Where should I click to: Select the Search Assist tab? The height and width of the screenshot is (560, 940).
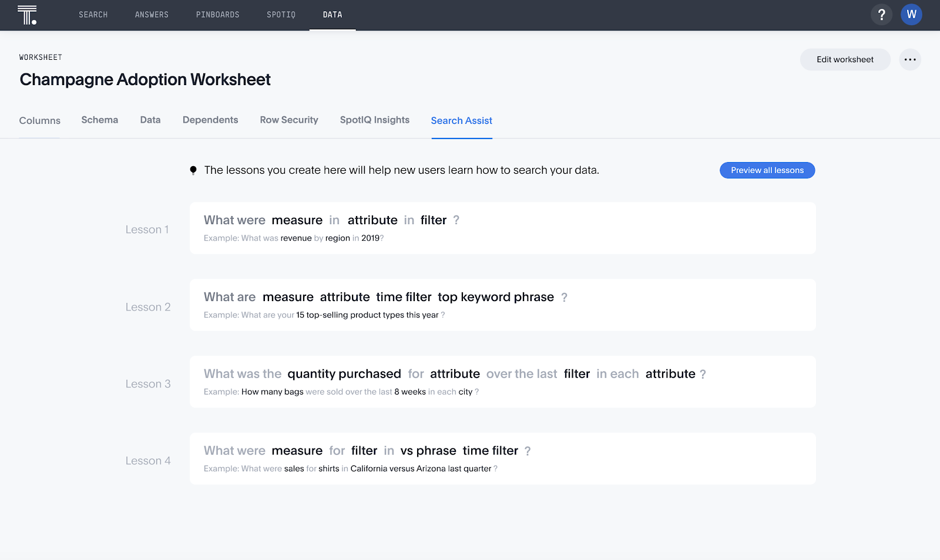point(462,120)
